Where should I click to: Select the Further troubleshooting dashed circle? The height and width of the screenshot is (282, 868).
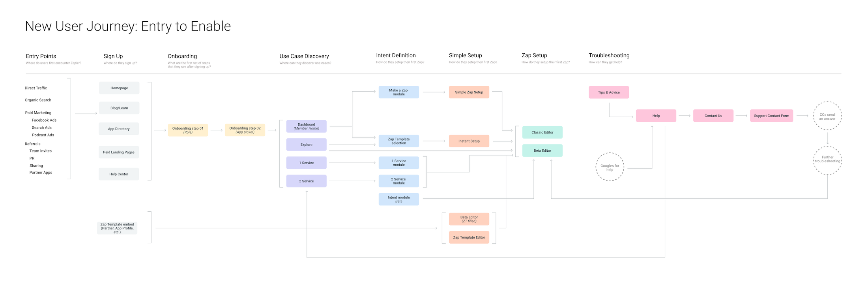[x=827, y=160]
